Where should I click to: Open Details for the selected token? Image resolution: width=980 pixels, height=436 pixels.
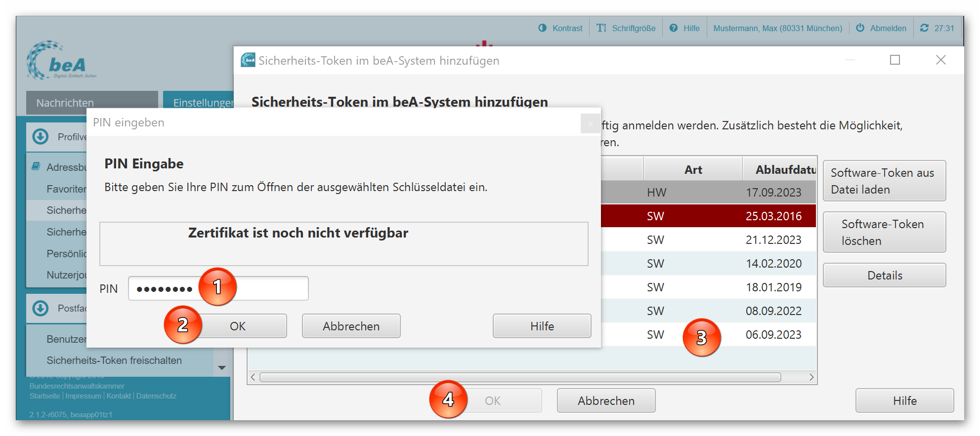coord(884,276)
